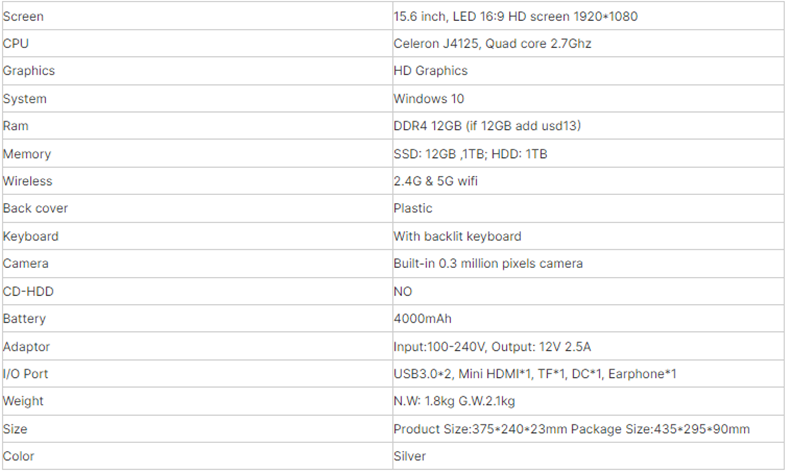Select the 4000mAh battery value
The image size is (790, 472).
click(422, 319)
